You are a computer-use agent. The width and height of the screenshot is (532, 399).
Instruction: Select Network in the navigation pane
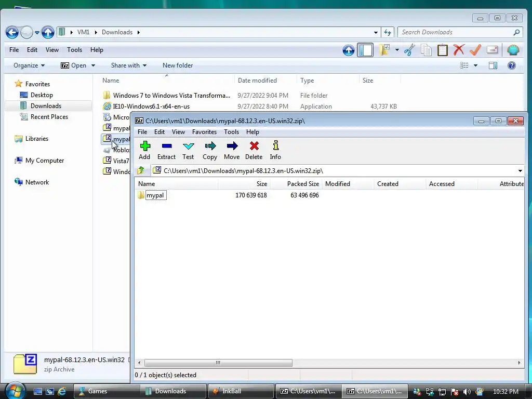pyautogui.click(x=32, y=182)
